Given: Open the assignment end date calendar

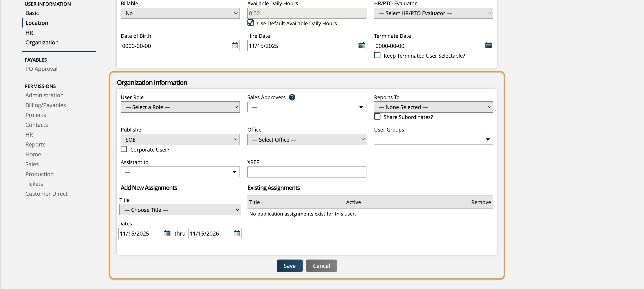Looking at the screenshot, I should pos(237,233).
